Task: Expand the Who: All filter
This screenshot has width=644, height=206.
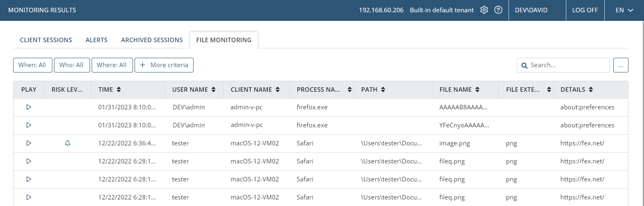Action: (72, 65)
